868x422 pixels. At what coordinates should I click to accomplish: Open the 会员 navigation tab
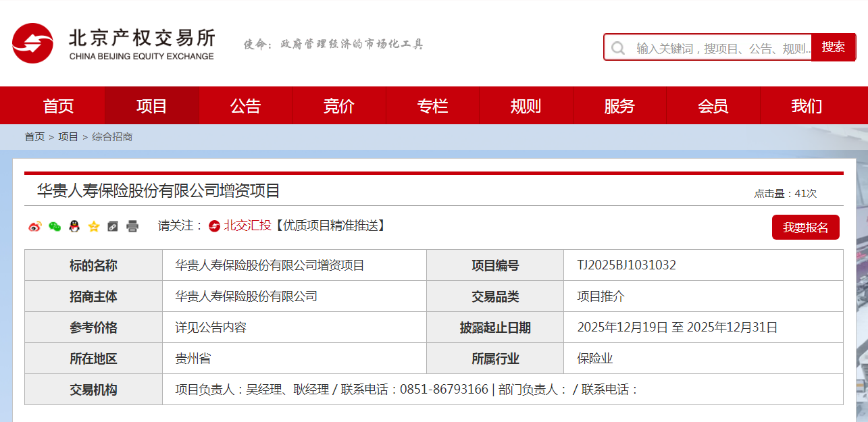(713, 105)
